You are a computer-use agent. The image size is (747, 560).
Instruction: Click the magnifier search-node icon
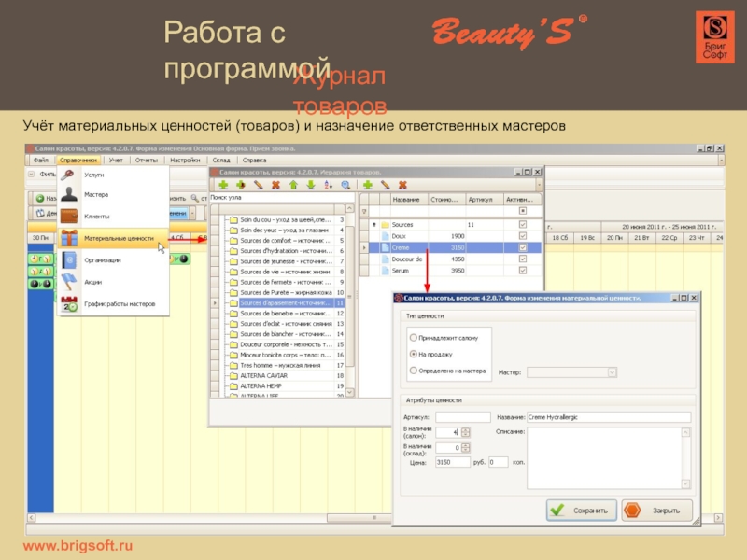pos(345,185)
